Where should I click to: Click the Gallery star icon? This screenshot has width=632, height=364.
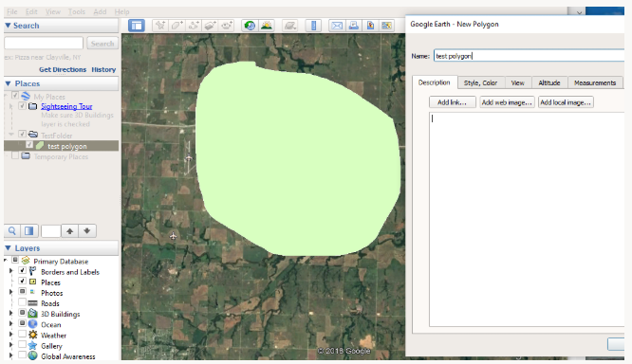tap(33, 345)
